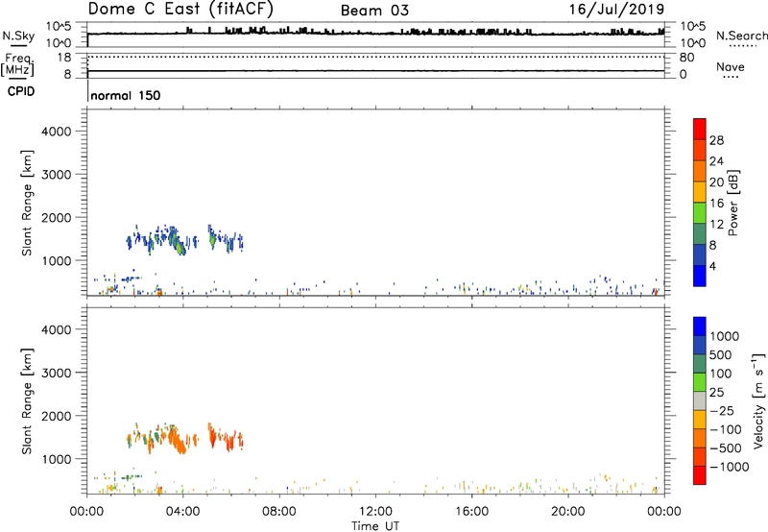Pick the light green segment of power colorbar
This screenshot has height=532, width=768.
(700, 213)
